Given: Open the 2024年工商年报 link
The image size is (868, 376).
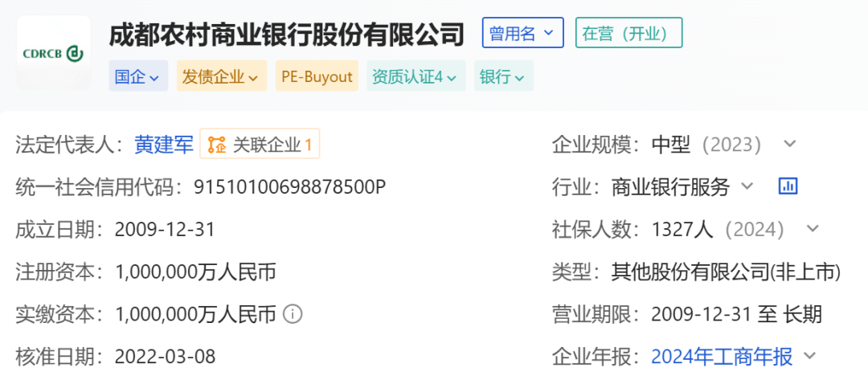Looking at the screenshot, I should pyautogui.click(x=721, y=356).
